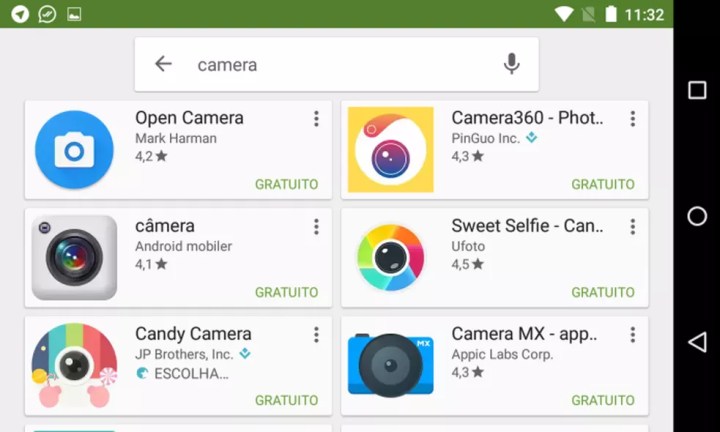The width and height of the screenshot is (720, 432).
Task: Open the Camera MX app icon
Action: point(390,365)
